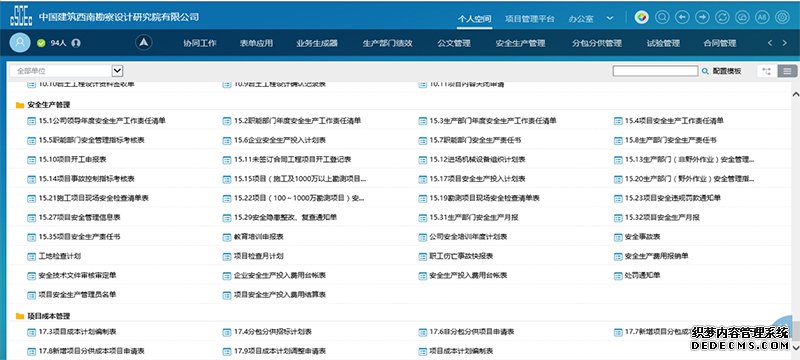The image size is (800, 360).
Task: Open 15.10项目开工申报表 form
Action: coord(72,160)
